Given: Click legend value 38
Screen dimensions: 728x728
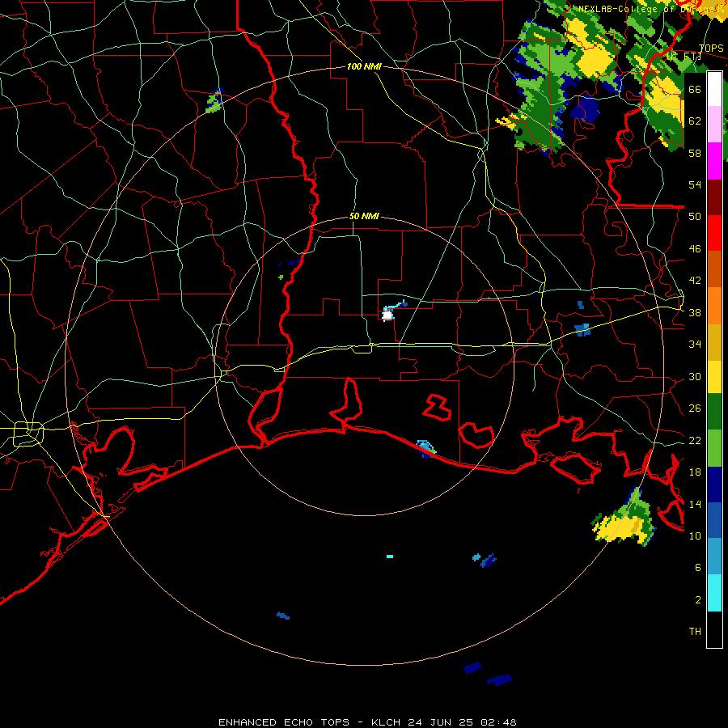Looking at the screenshot, I should pyautogui.click(x=695, y=312).
